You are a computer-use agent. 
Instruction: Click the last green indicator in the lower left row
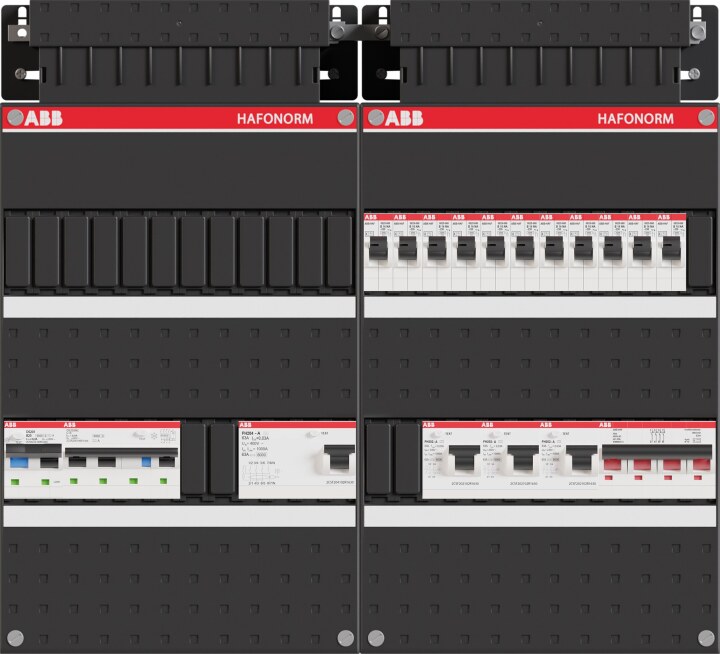(x=163, y=481)
